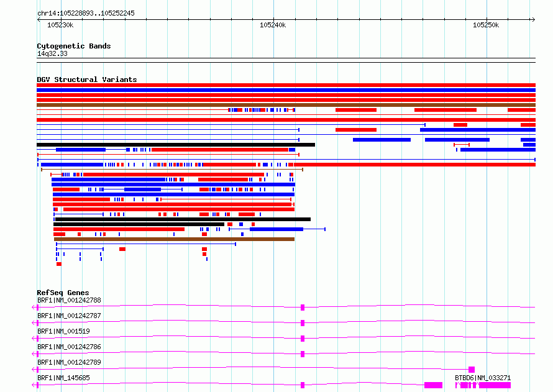Select transcript label BRF1|NM_001242789

(x=69, y=362)
